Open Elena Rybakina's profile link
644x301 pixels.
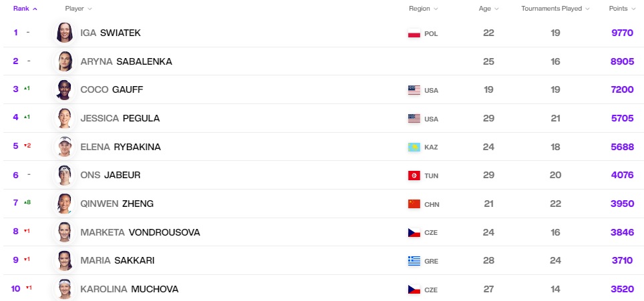click(120, 147)
